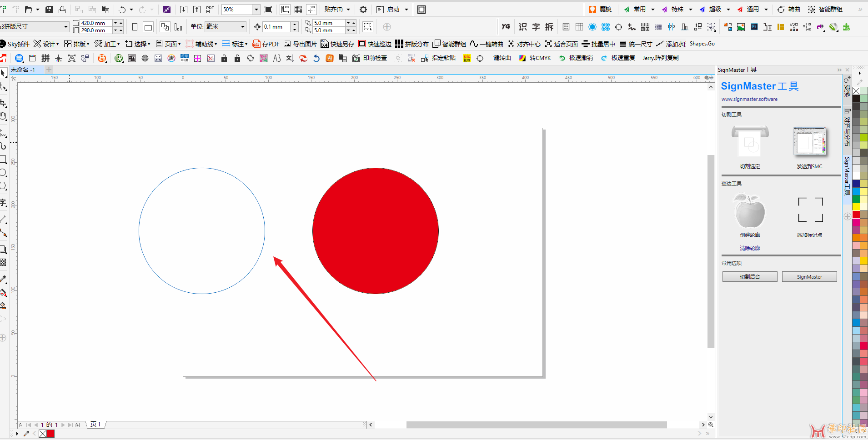This screenshot has width=868, height=440.
Task: Select the Ellipse tool in toolbox
Action: tap(3, 173)
